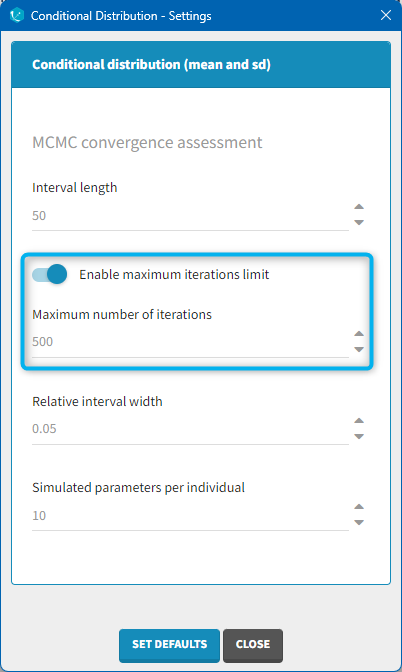402x672 pixels.
Task: Decrease Interval length with down arrow
Action: [359, 222]
